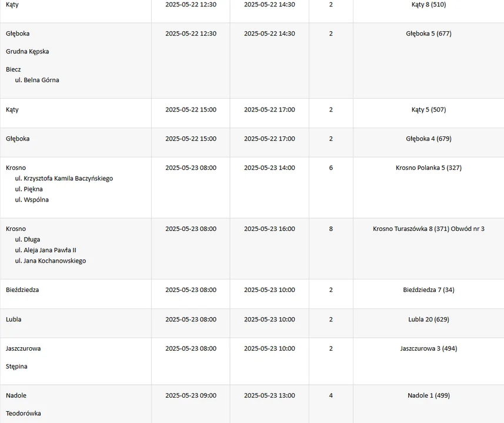Screen dimensions: 504x423
Task: Click the ul. Wspólna street entry
Action: pos(32,200)
